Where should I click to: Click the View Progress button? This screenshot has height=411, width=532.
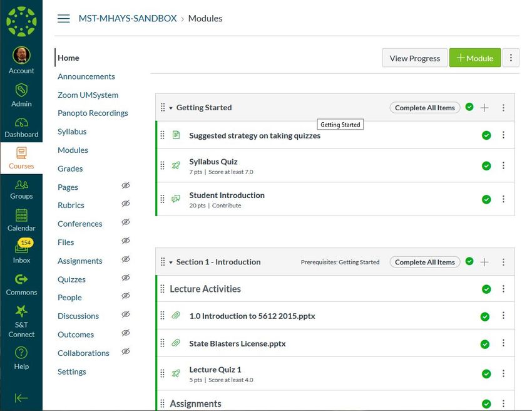coord(414,58)
